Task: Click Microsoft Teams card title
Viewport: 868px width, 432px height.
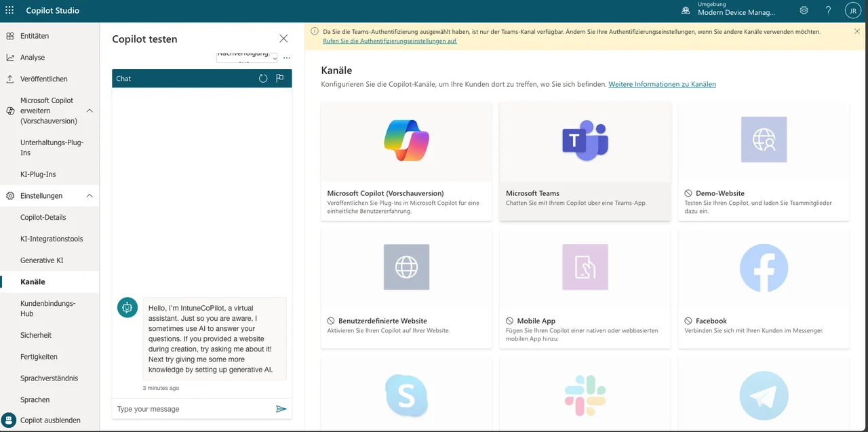Action: (x=532, y=193)
